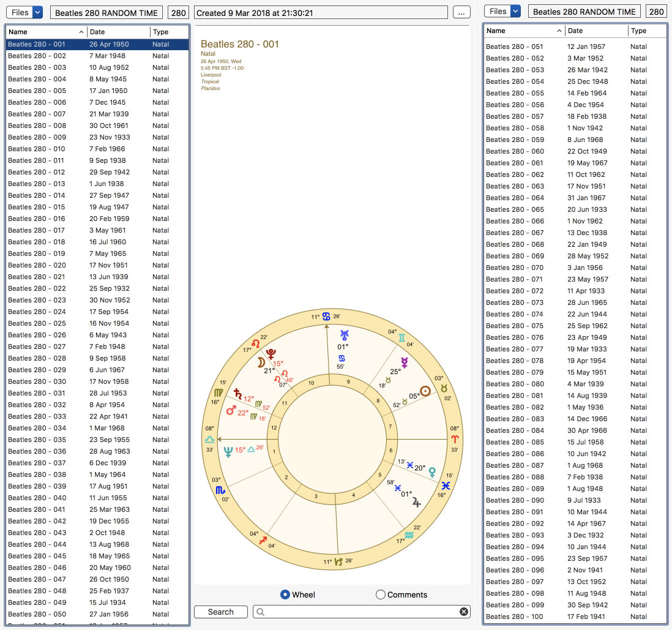The image size is (672, 630).
Task: Select chart Beatles 280 - 042
Action: (97, 521)
